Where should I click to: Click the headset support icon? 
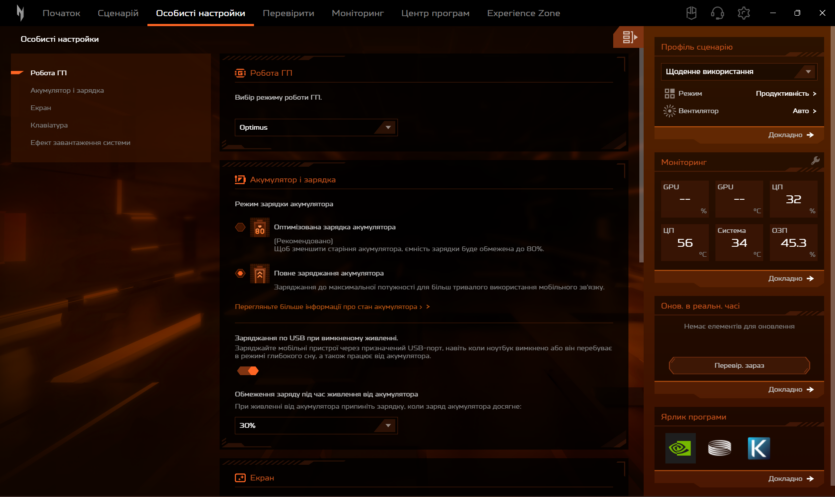tap(717, 13)
